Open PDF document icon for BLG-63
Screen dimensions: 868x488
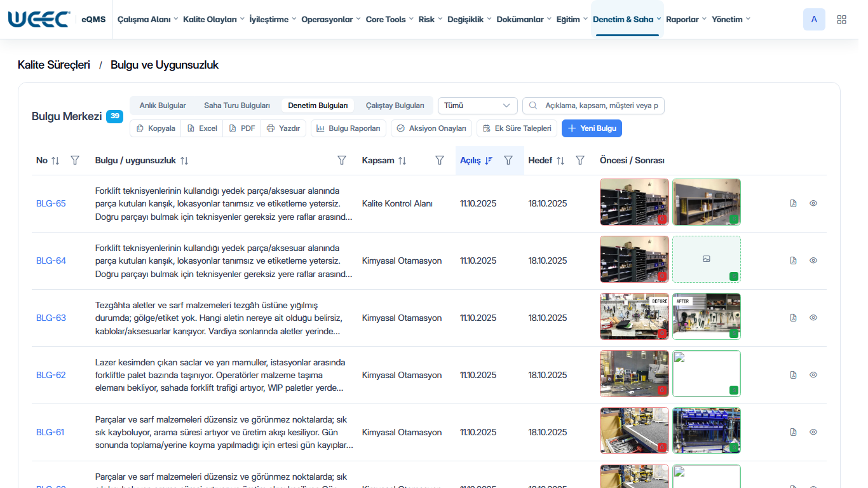point(793,318)
